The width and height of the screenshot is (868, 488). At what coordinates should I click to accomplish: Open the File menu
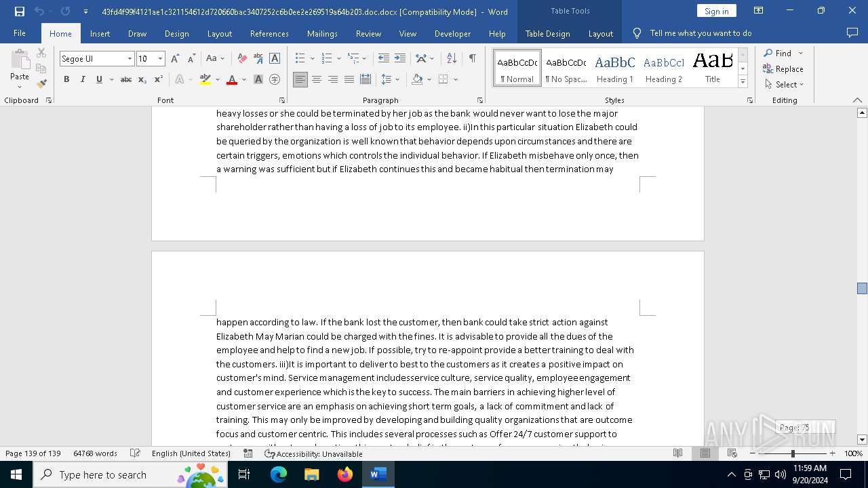[20, 33]
